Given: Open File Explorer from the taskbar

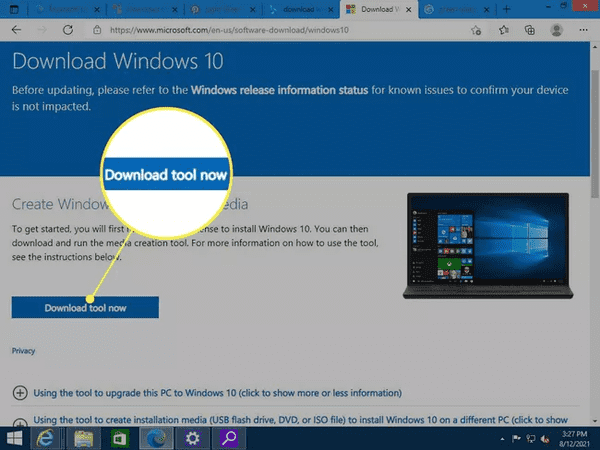Looking at the screenshot, I should (83, 438).
